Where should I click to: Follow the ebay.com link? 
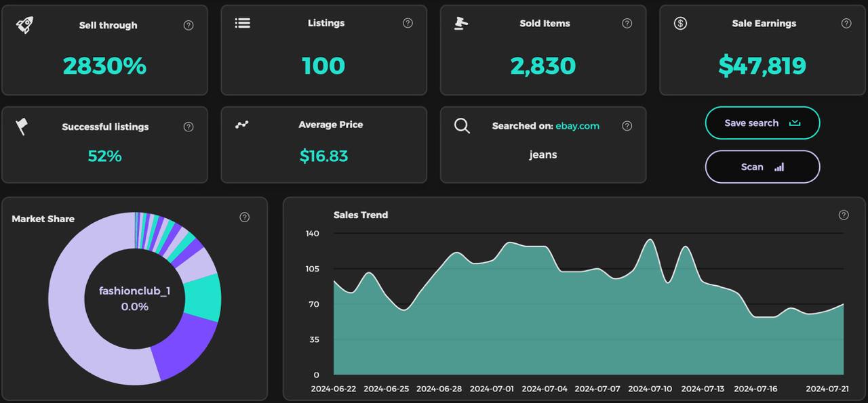[x=577, y=126]
